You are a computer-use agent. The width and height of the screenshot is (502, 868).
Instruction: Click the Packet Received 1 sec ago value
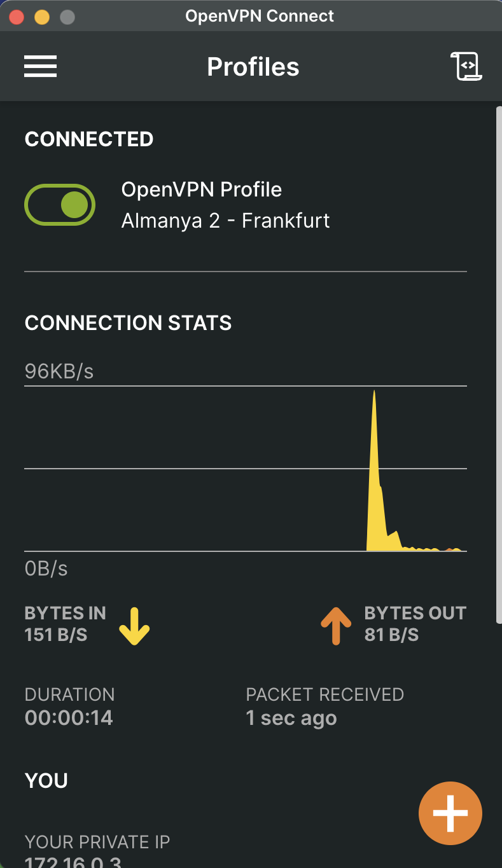point(291,719)
